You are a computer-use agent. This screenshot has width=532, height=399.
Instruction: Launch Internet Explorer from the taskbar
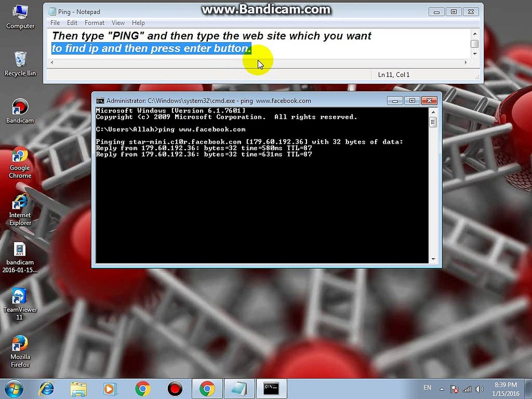point(47,389)
